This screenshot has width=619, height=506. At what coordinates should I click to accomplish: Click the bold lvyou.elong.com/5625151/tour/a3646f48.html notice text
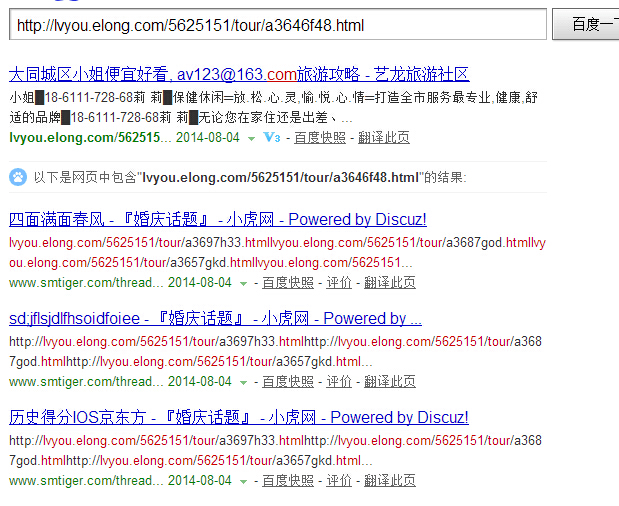(280, 178)
